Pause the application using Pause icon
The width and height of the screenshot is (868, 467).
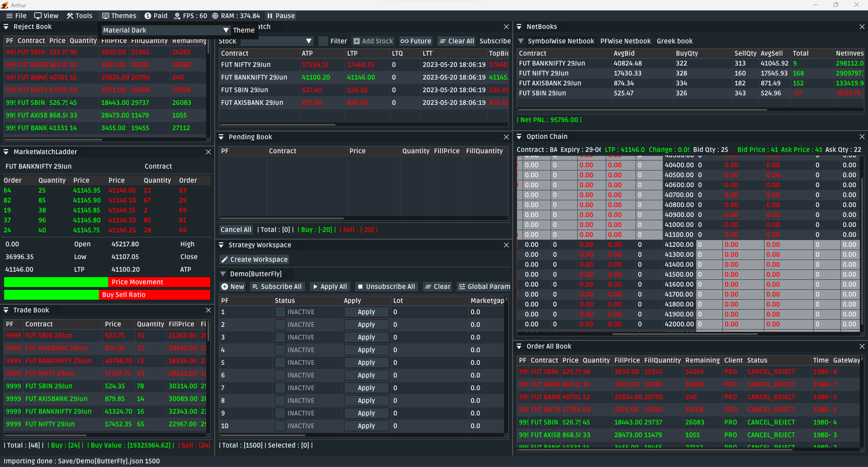[270, 16]
